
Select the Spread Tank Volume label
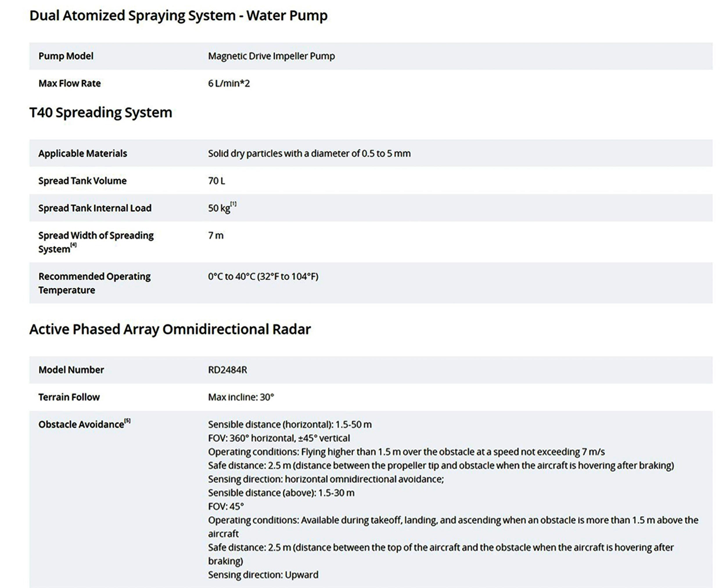[82, 181]
